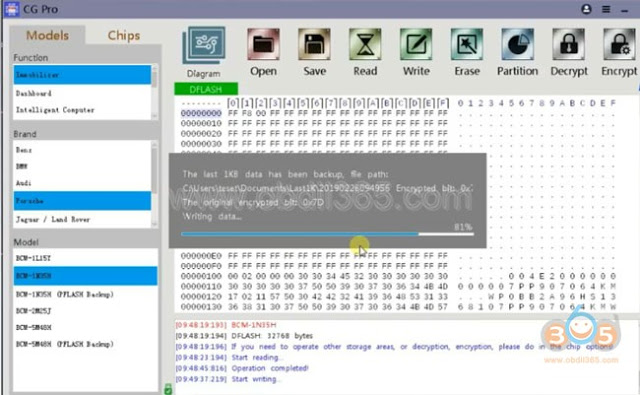Click hex row address 000000F0
Viewport: 640px width, 395px height.
pos(201,266)
